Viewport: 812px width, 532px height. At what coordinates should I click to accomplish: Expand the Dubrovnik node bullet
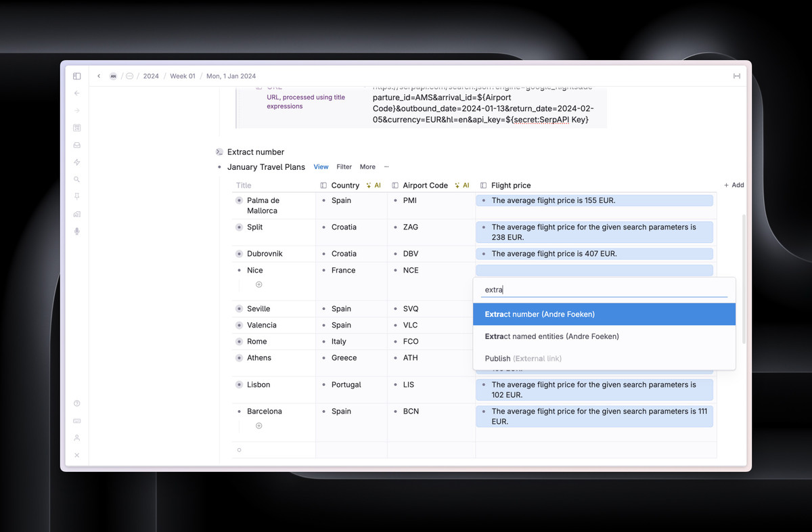point(239,254)
